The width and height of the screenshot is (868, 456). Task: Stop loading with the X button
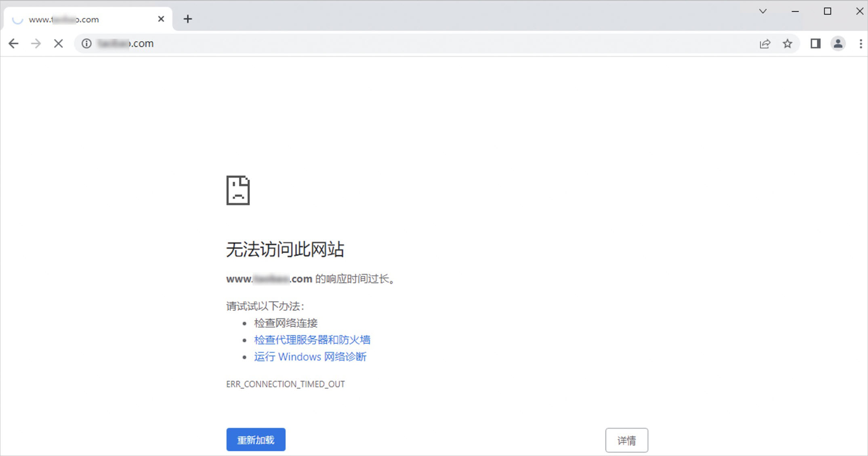pos(59,44)
